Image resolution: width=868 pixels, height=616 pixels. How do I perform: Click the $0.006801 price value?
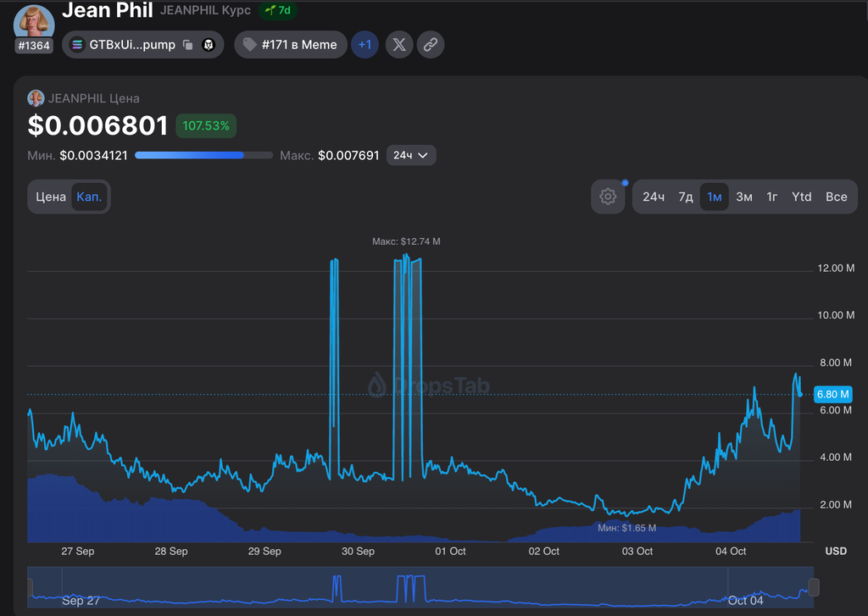tap(98, 125)
